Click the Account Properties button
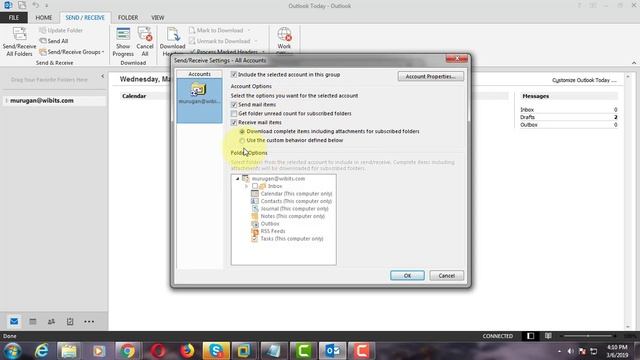The width and height of the screenshot is (640, 360). pos(431,76)
